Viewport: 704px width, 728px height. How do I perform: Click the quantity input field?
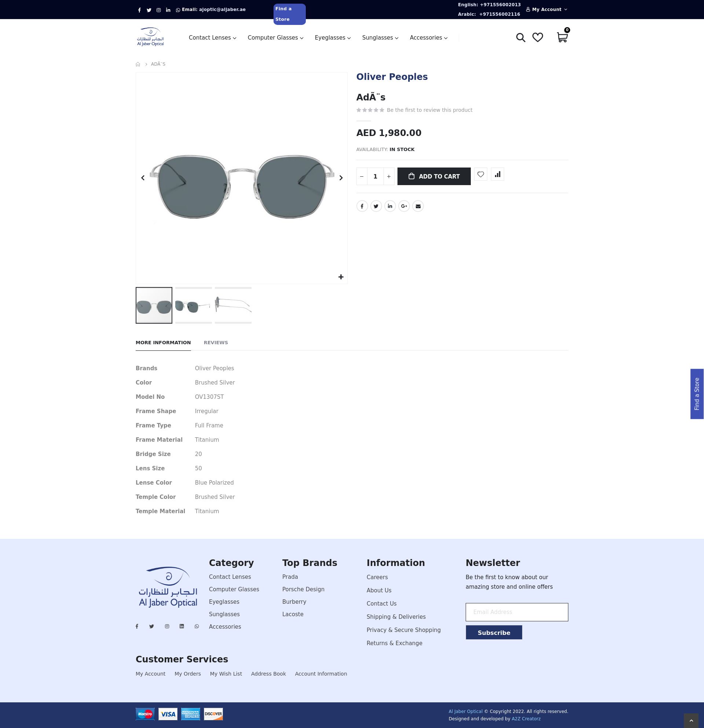375,176
